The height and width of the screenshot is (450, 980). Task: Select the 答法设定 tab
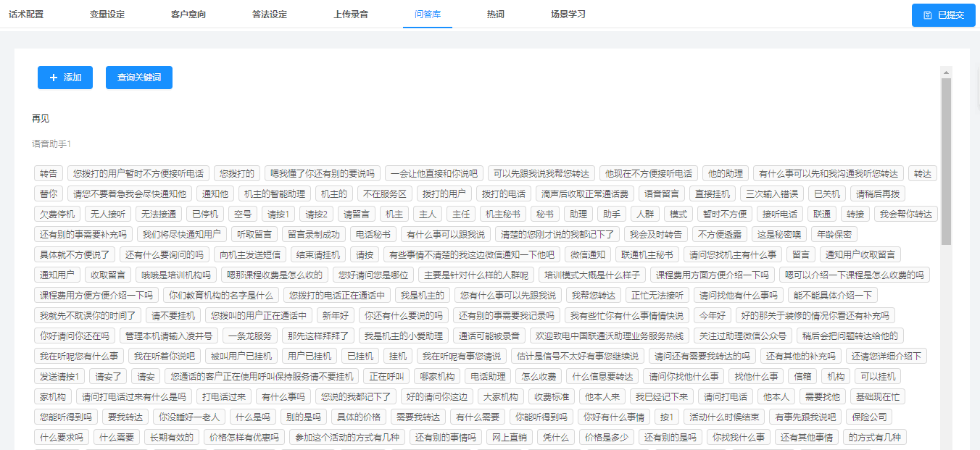point(270,14)
